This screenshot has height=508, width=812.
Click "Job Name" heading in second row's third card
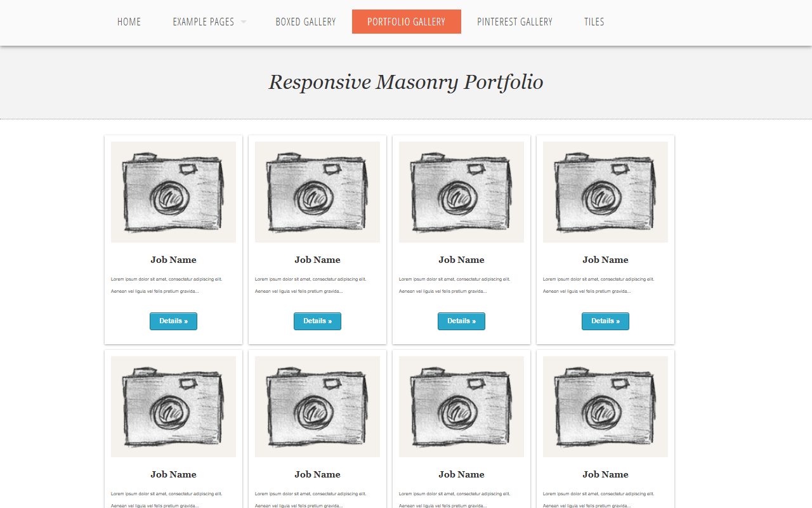461,474
